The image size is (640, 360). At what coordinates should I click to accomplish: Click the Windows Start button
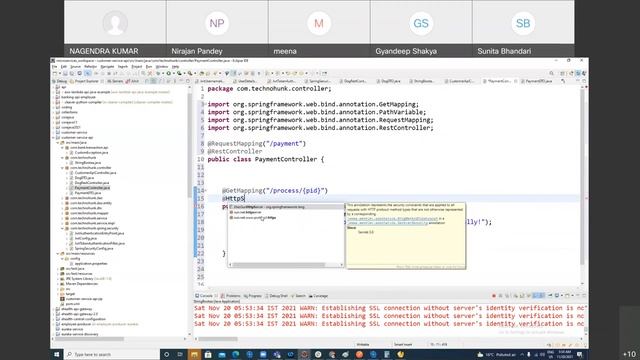(x=57, y=354)
